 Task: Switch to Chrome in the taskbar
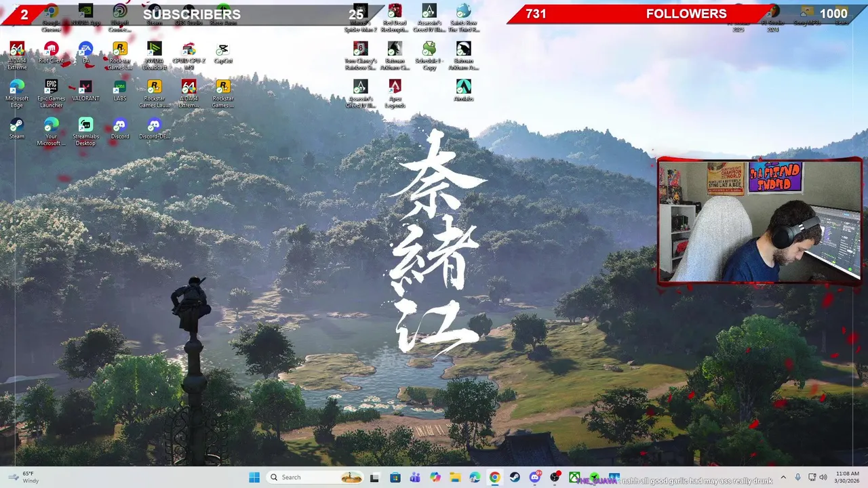pyautogui.click(x=495, y=477)
